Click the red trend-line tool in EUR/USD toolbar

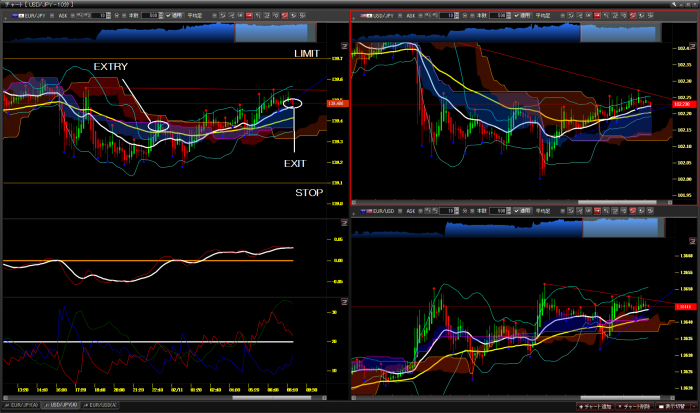pos(633,210)
